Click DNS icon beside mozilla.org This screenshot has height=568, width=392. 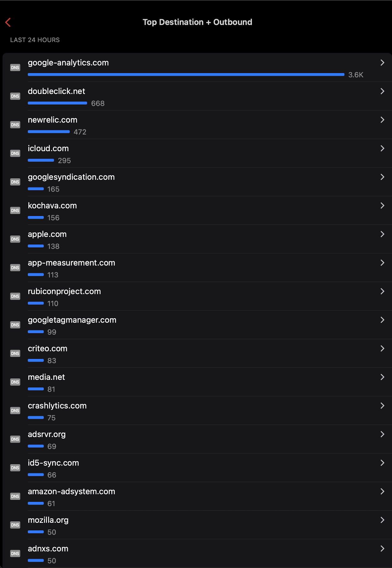click(15, 525)
